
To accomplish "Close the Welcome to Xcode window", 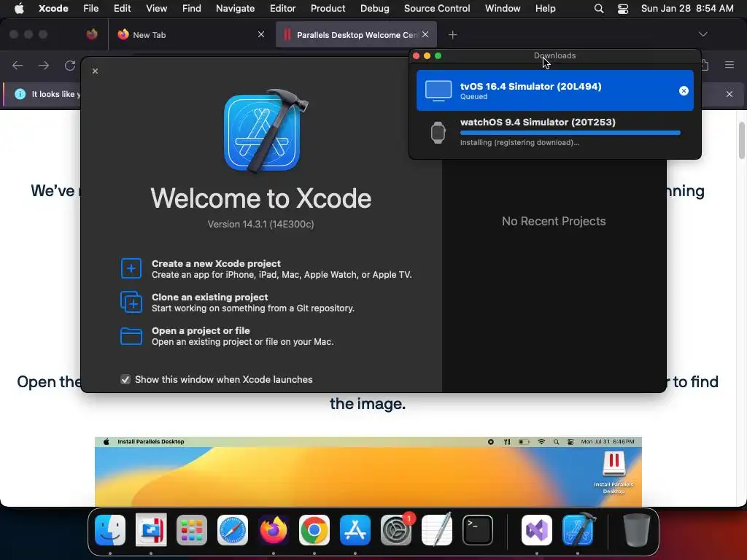I will point(96,71).
